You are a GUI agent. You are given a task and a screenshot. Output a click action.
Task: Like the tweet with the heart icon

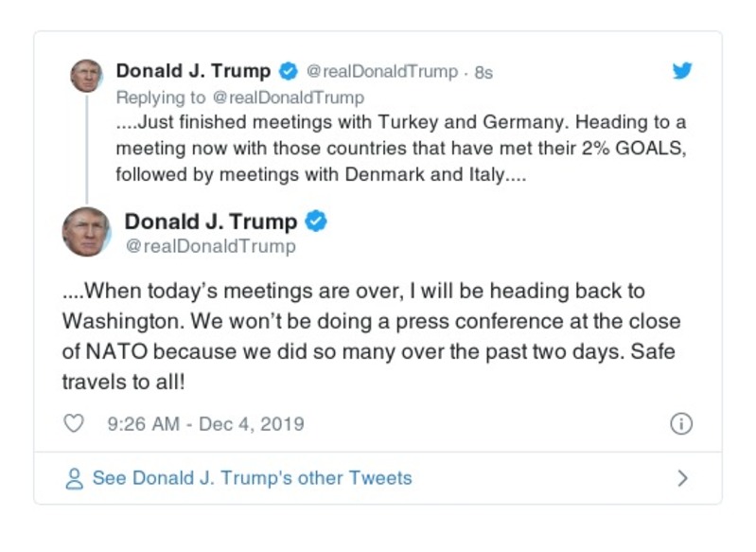[x=74, y=423]
